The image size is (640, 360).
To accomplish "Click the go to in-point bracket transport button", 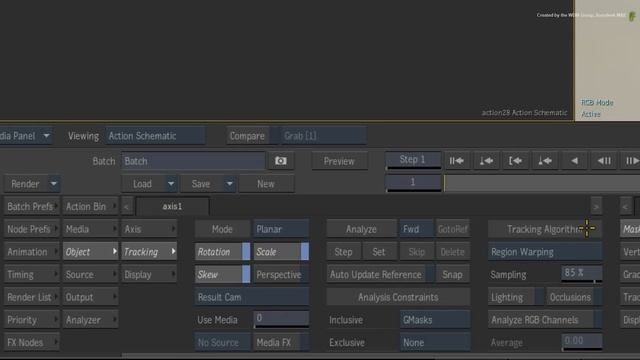I will click(x=515, y=161).
